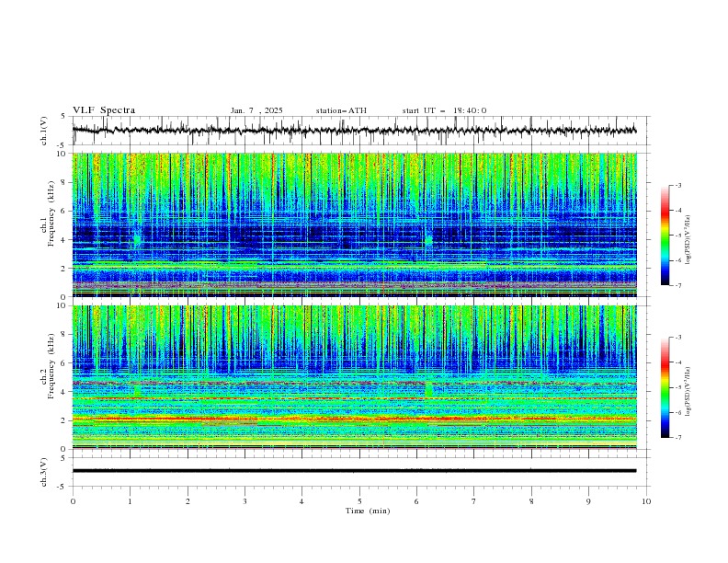
Task: Click the "4" tick on the Time axis
Action: (x=301, y=501)
